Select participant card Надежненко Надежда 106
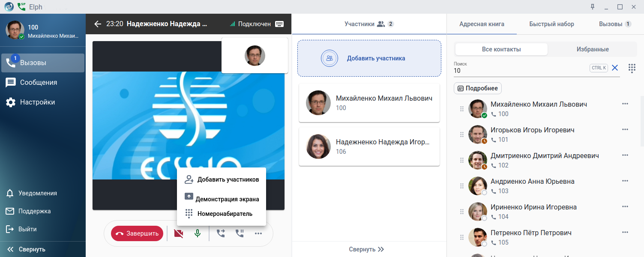Screen dimensions: 644x257 point(369,146)
